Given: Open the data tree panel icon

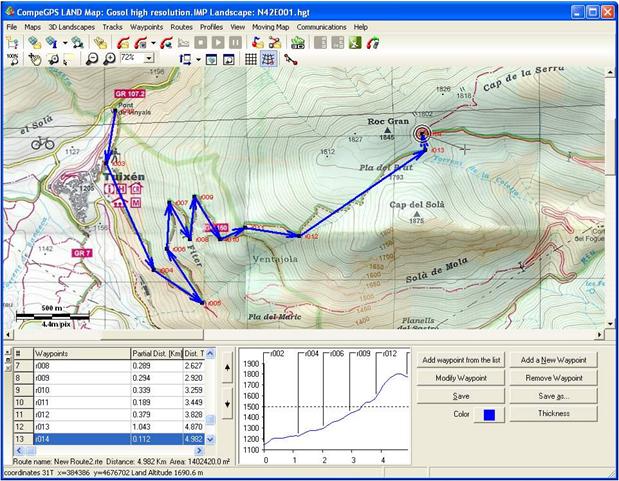Looking at the screenshot, I should click(12, 42).
